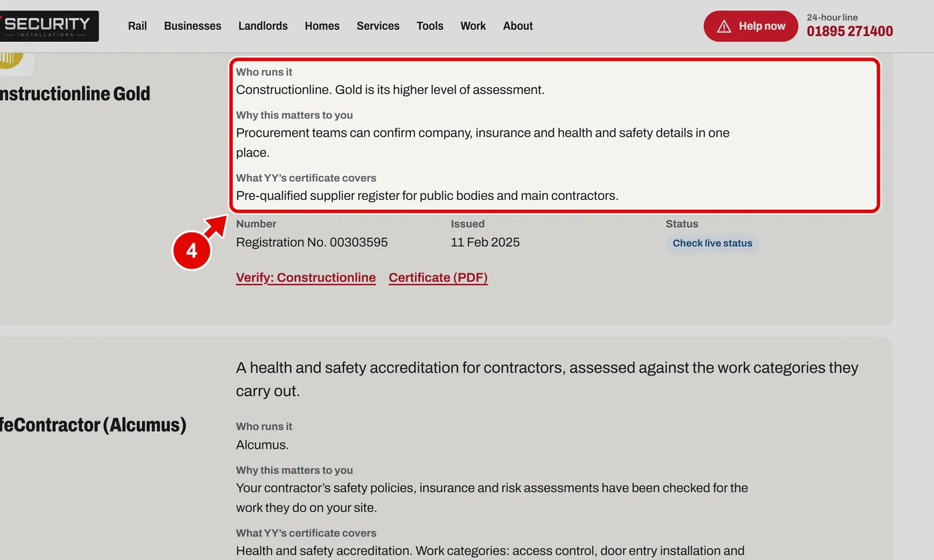Click the Help now button
934x560 pixels.
pos(751,26)
